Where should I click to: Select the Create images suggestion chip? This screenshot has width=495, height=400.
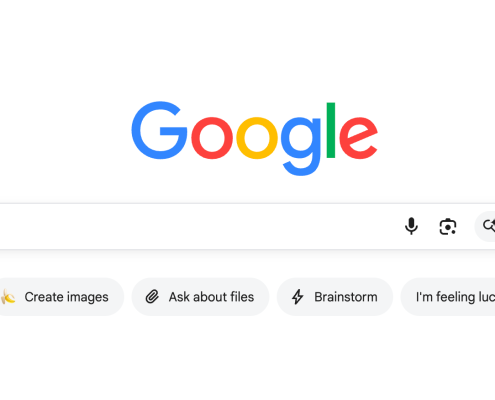pyautogui.click(x=60, y=297)
